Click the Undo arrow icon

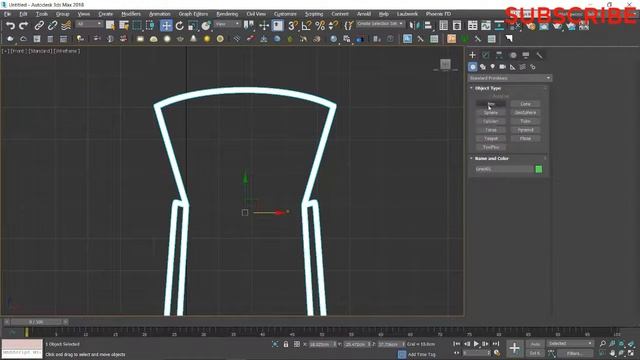pos(10,26)
